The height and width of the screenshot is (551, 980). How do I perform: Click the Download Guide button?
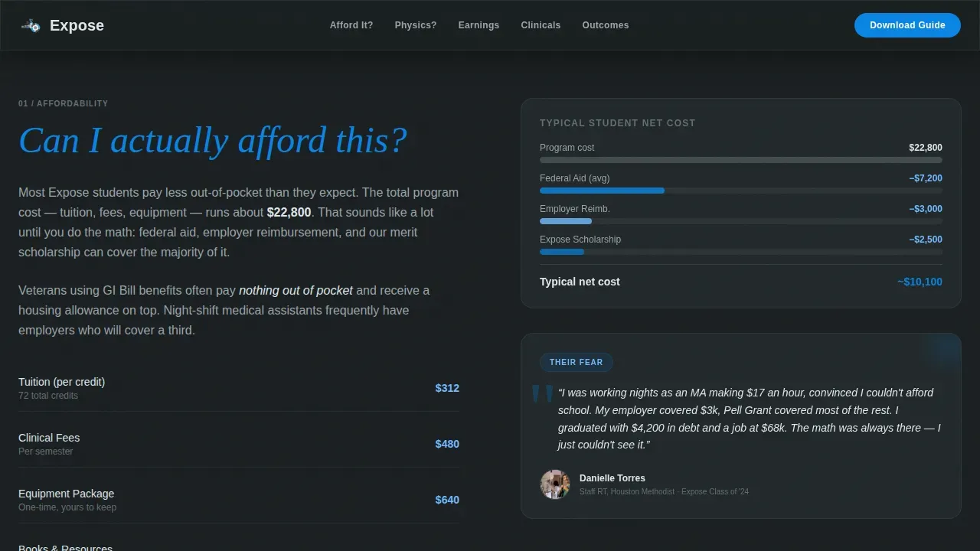(907, 25)
